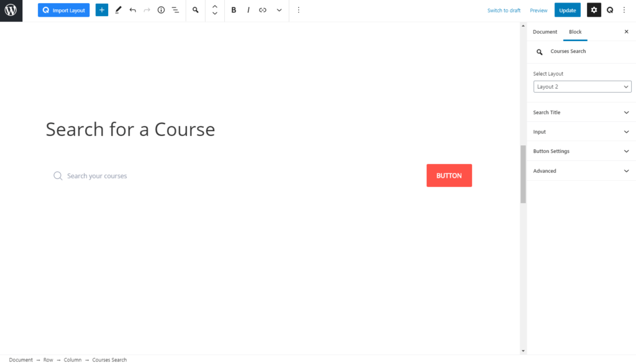
Task: Click the Preview link
Action: pyautogui.click(x=538, y=11)
